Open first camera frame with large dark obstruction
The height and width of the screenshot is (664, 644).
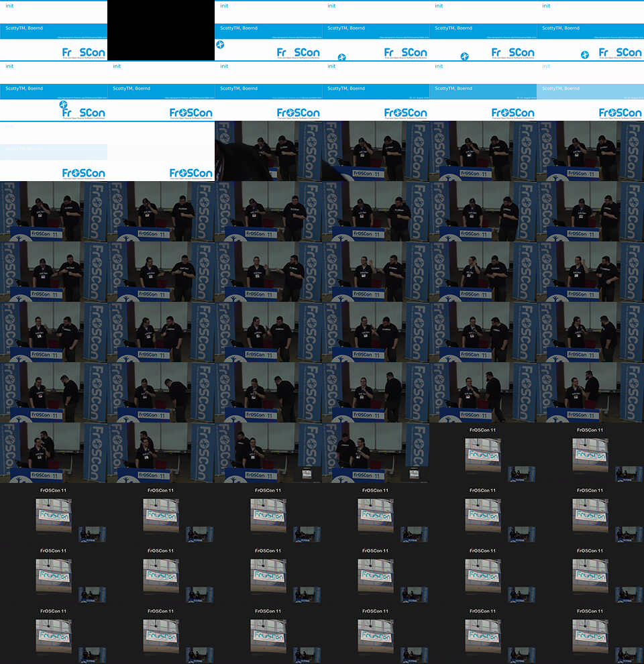[x=268, y=151]
